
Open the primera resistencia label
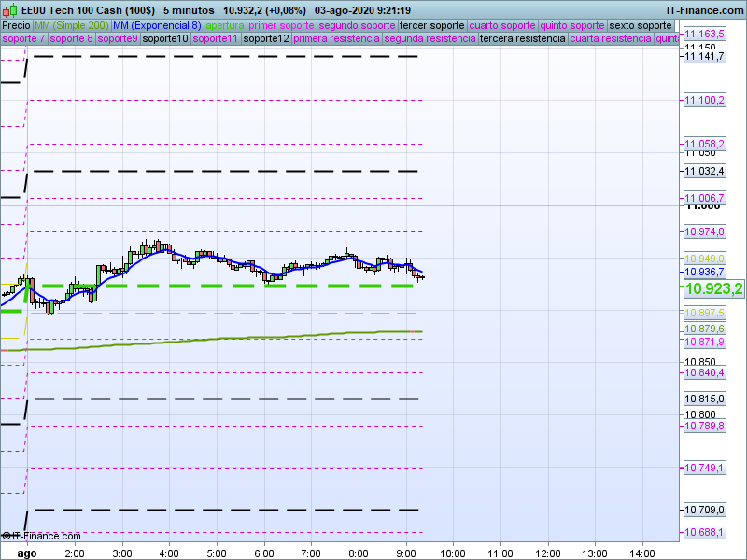336,39
